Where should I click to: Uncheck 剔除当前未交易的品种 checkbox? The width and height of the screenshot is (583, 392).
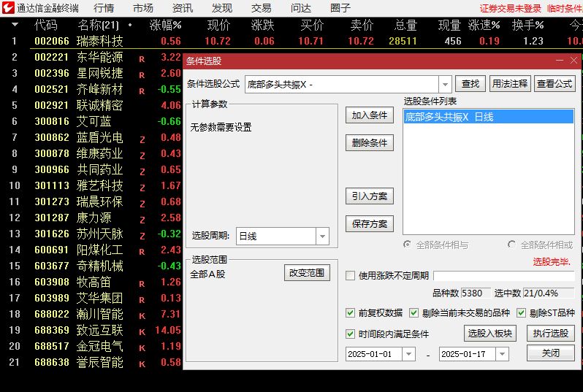coord(414,313)
